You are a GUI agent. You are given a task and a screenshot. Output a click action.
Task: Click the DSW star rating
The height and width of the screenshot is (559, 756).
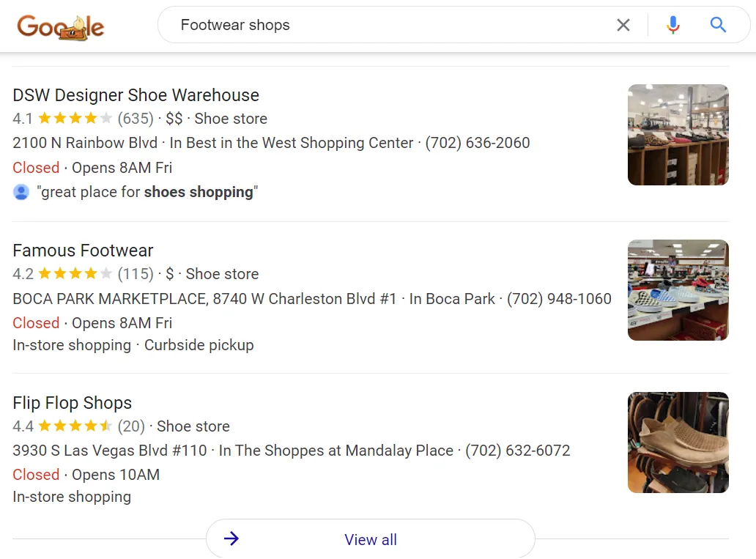coord(75,119)
